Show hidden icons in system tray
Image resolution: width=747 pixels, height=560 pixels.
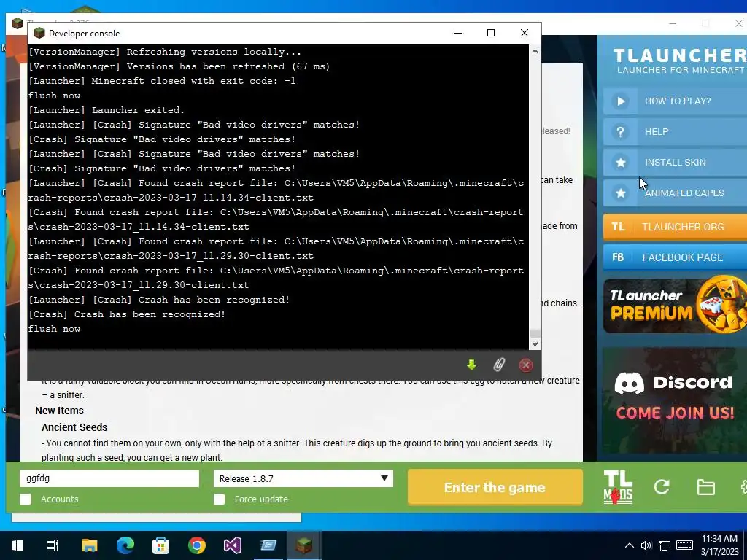point(630,545)
